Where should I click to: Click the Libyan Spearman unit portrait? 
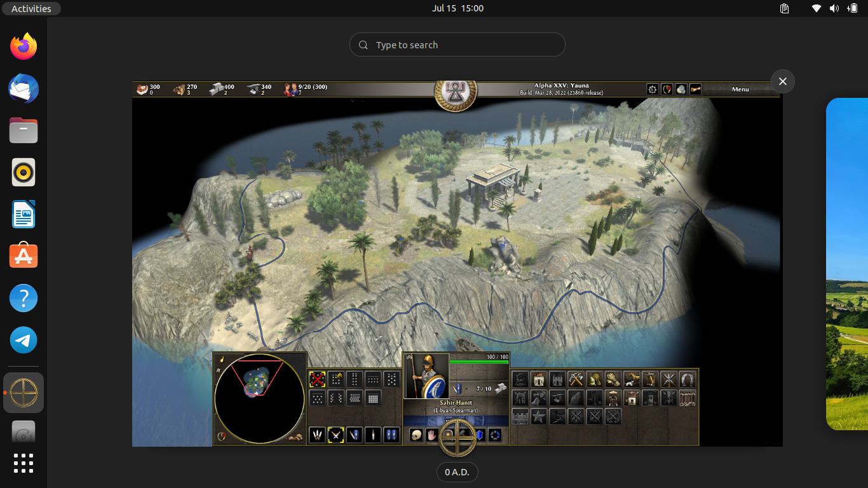click(x=426, y=376)
